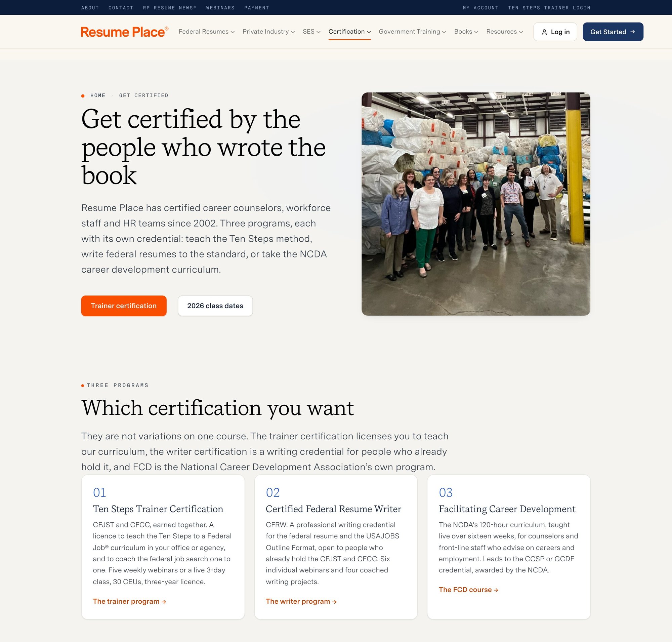The image size is (672, 642).
Task: Go to Webinars in top bar
Action: click(220, 7)
